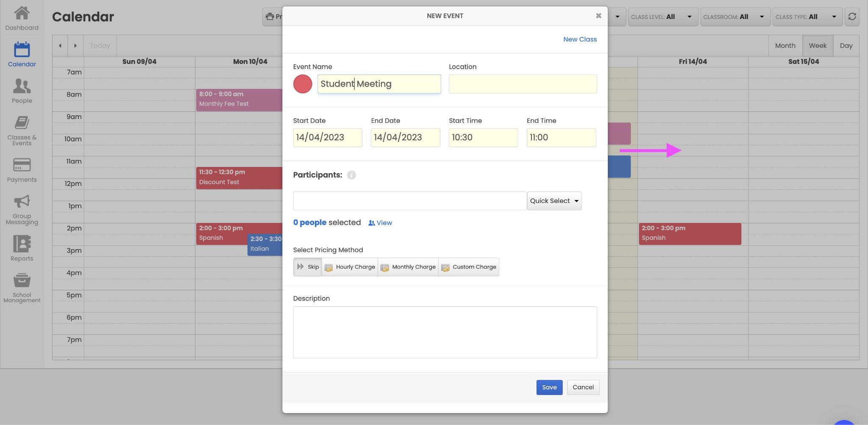This screenshot has height=425, width=868.
Task: Select the Skip pricing method
Action: pos(307,267)
